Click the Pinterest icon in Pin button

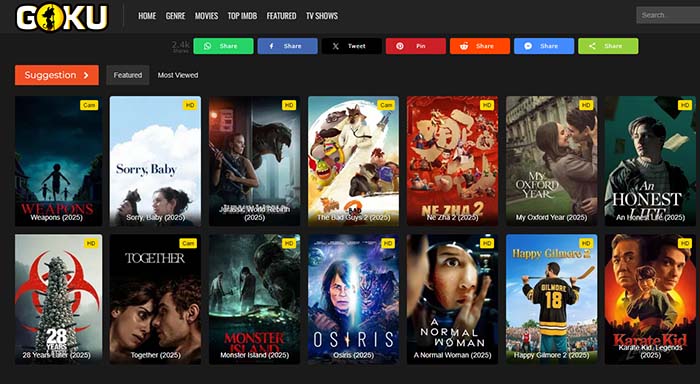click(x=400, y=46)
